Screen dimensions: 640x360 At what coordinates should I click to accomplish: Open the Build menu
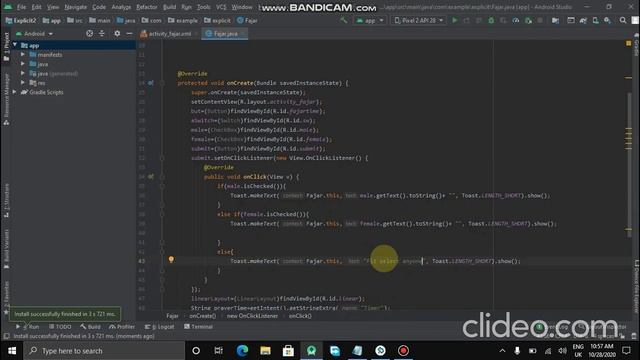(169, 7)
